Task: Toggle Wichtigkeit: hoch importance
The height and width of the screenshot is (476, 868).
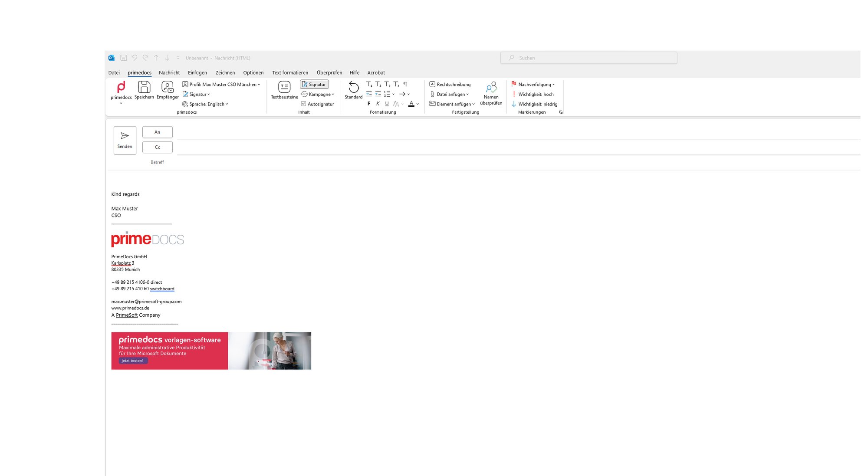Action: (533, 94)
